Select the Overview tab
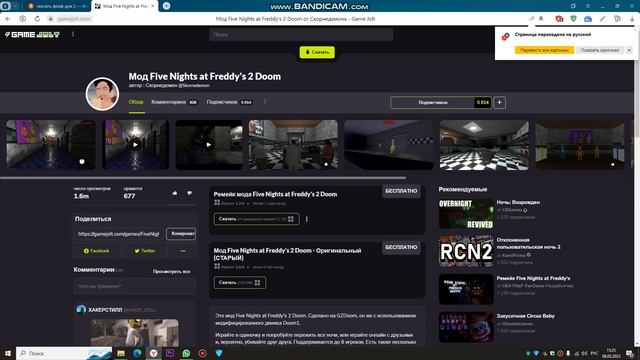This screenshot has height=360, width=640. pos(136,102)
